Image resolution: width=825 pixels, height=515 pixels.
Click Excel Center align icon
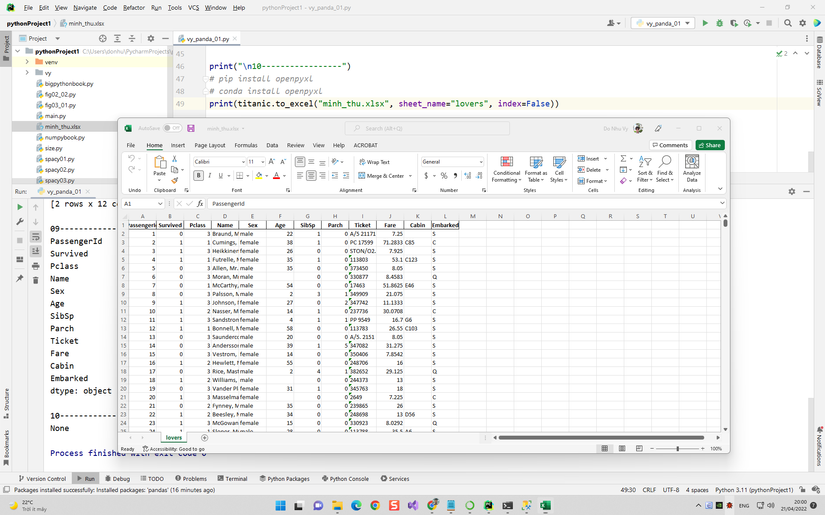tap(311, 176)
